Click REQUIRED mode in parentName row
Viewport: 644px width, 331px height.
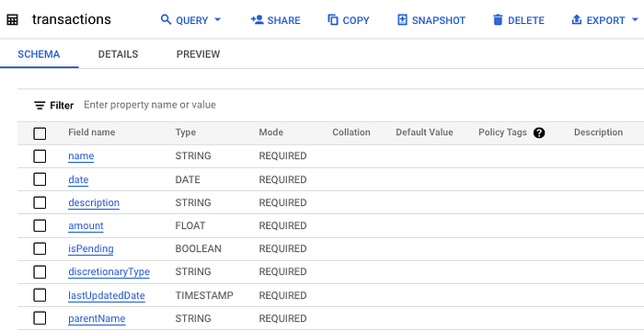(x=282, y=319)
